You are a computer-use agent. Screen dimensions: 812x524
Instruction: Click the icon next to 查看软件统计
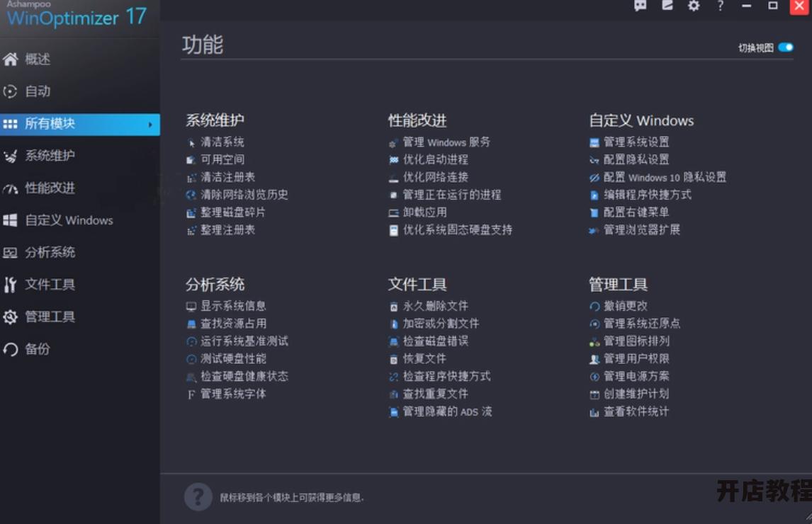594,413
